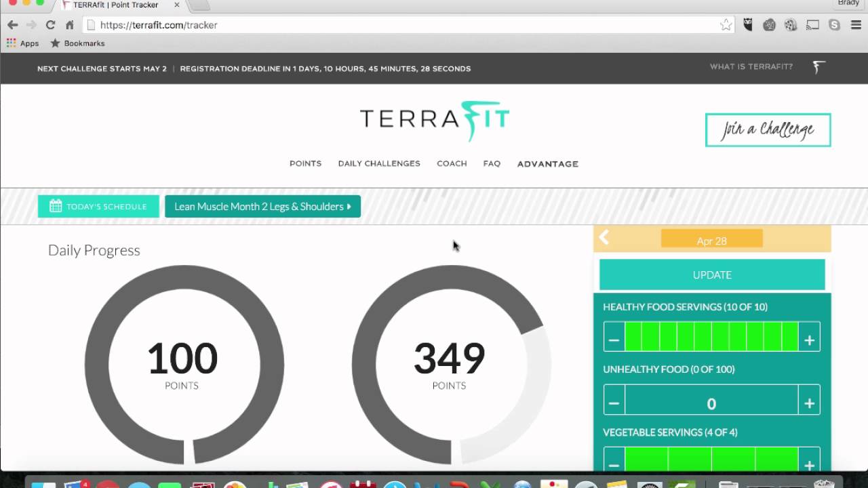The width and height of the screenshot is (868, 488).
Task: Click the 100 points progress ring
Action: tap(183, 365)
